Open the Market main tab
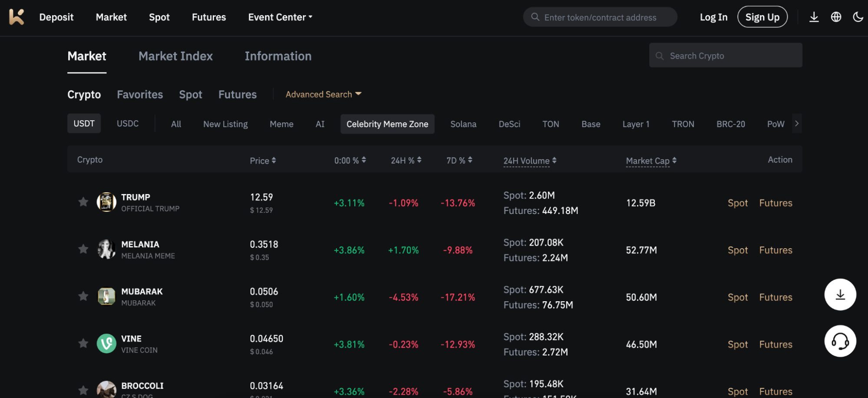 pos(87,56)
